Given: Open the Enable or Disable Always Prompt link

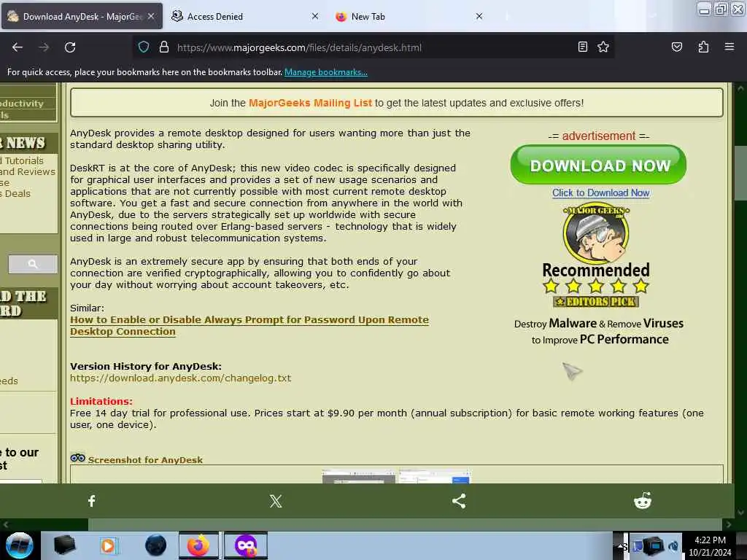Looking at the screenshot, I should pos(249,326).
